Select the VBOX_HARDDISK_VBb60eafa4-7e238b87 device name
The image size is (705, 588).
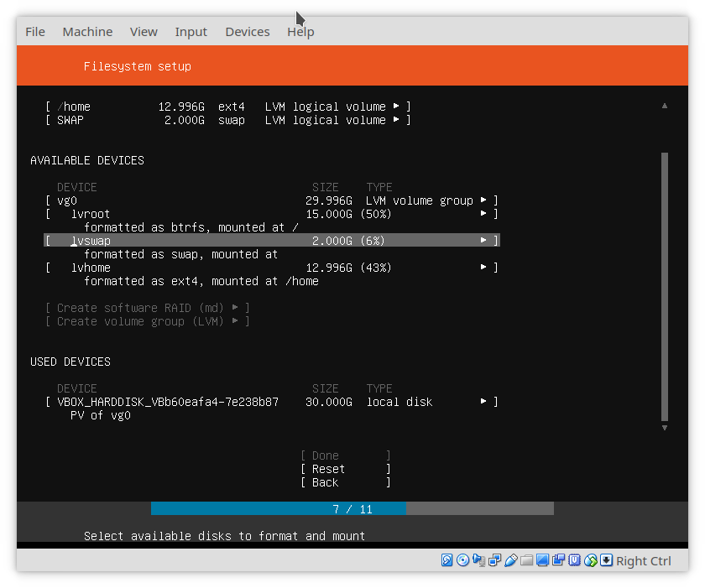[x=168, y=402]
